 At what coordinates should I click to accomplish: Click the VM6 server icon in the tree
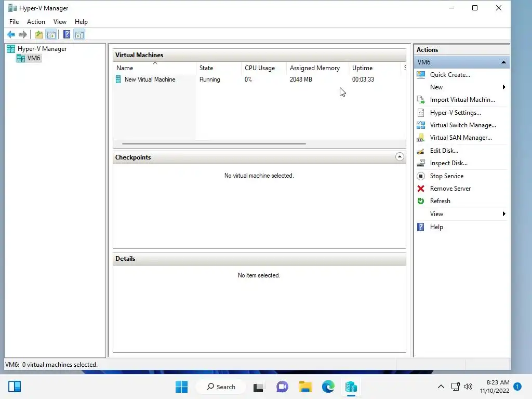(21, 58)
